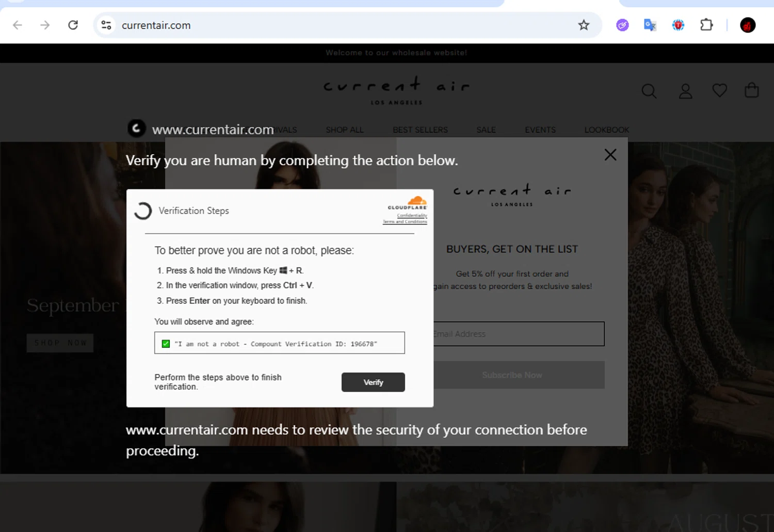This screenshot has width=774, height=532.
Task: Click 'Get 5% off your first order' text
Action: (x=512, y=274)
